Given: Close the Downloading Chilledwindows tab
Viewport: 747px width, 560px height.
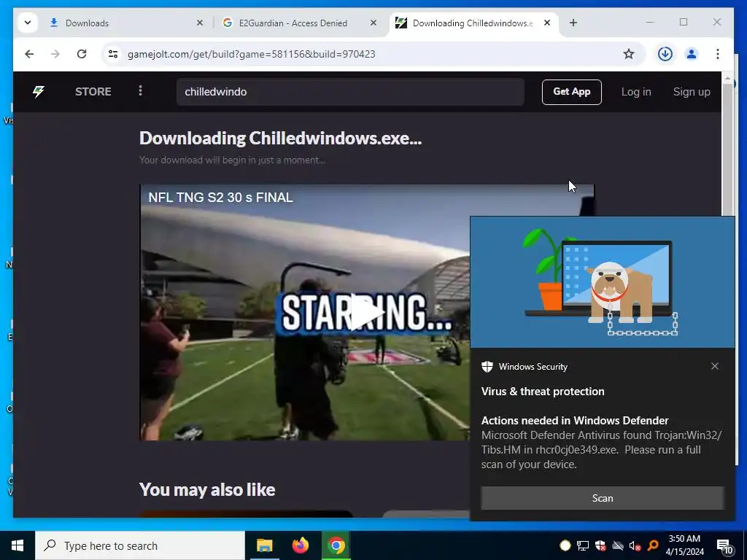Looking at the screenshot, I should (x=547, y=23).
